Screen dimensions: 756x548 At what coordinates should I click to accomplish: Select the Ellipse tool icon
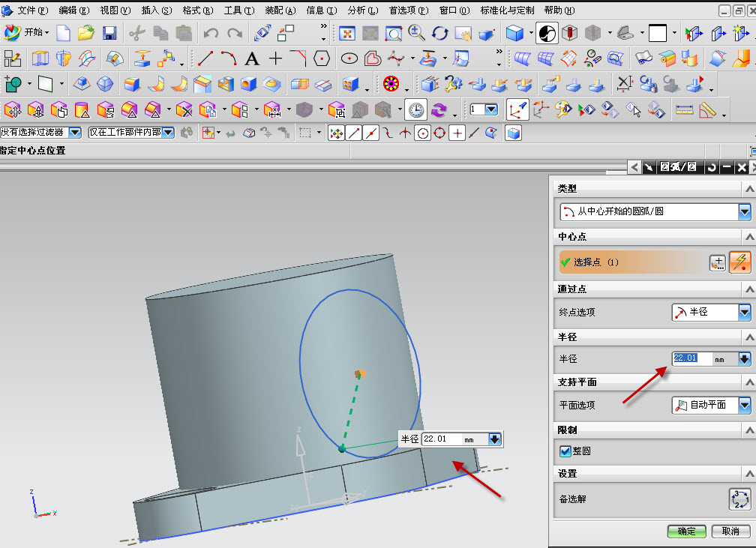pyautogui.click(x=349, y=58)
